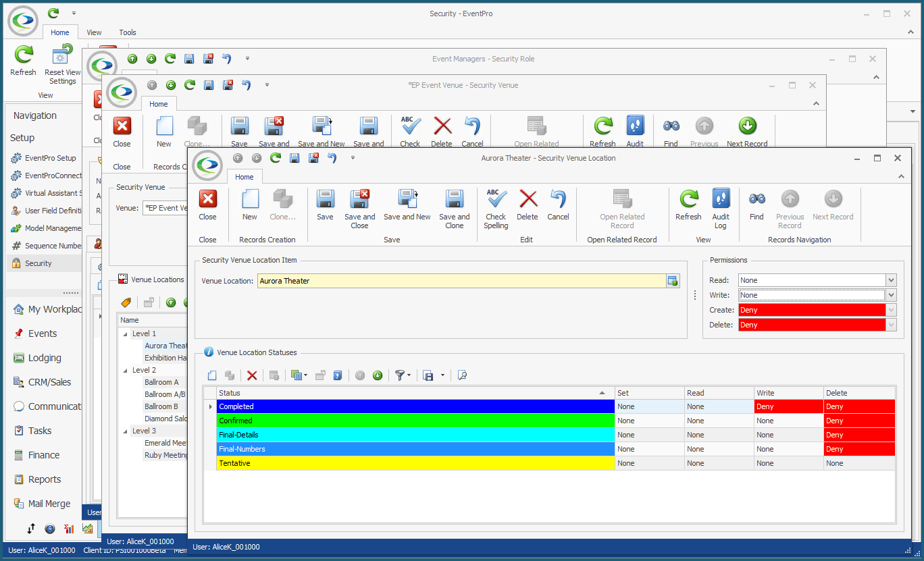Image resolution: width=924 pixels, height=561 pixels.
Task: Open Reports in the Navigation pane
Action: pos(44,479)
